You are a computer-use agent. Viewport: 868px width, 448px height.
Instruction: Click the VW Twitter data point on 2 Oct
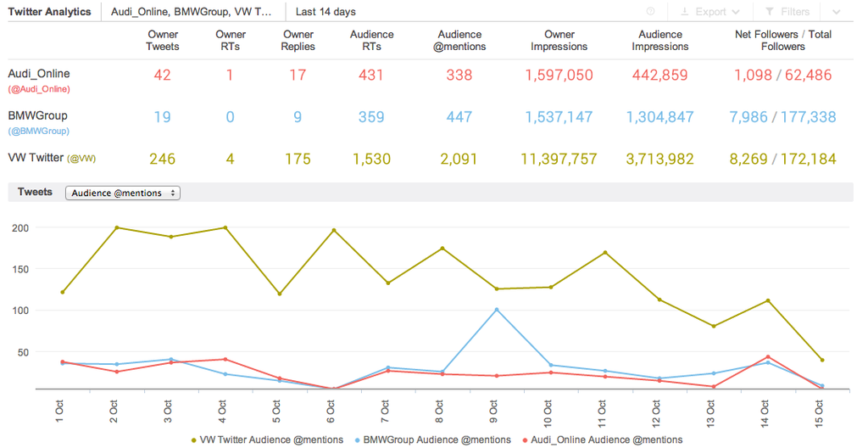116,227
